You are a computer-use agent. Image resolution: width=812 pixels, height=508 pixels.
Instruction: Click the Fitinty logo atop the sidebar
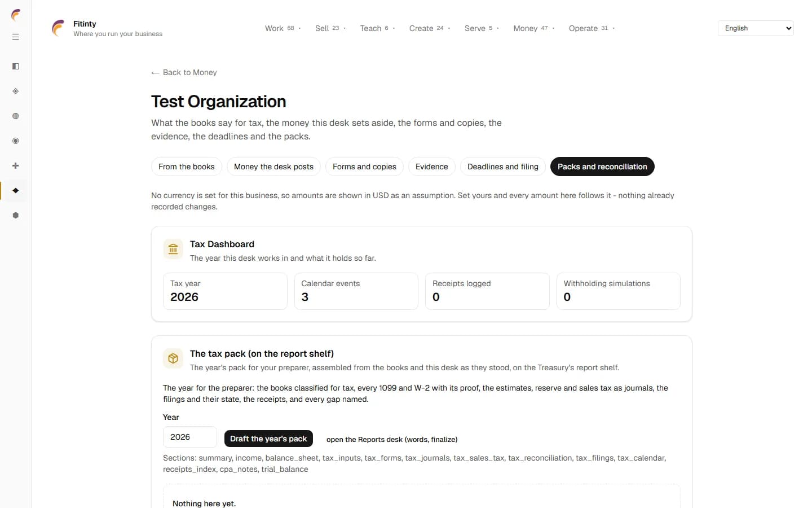click(16, 15)
